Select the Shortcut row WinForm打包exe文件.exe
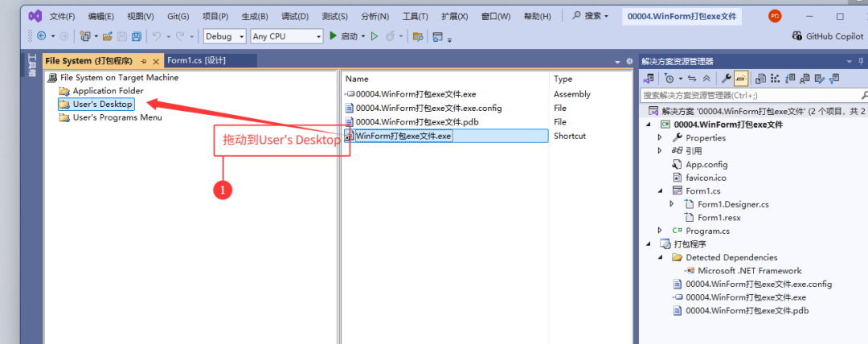Image resolution: width=868 pixels, height=344 pixels. coord(445,136)
